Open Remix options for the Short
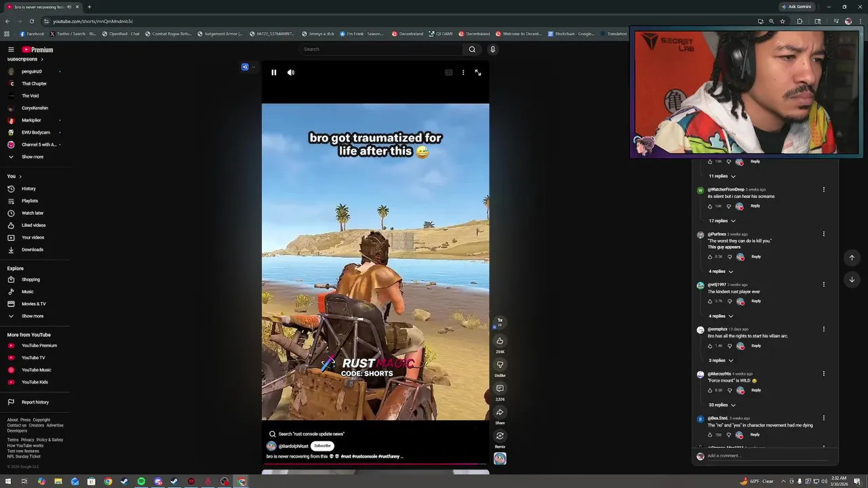This screenshot has height=488, width=868. click(500, 436)
